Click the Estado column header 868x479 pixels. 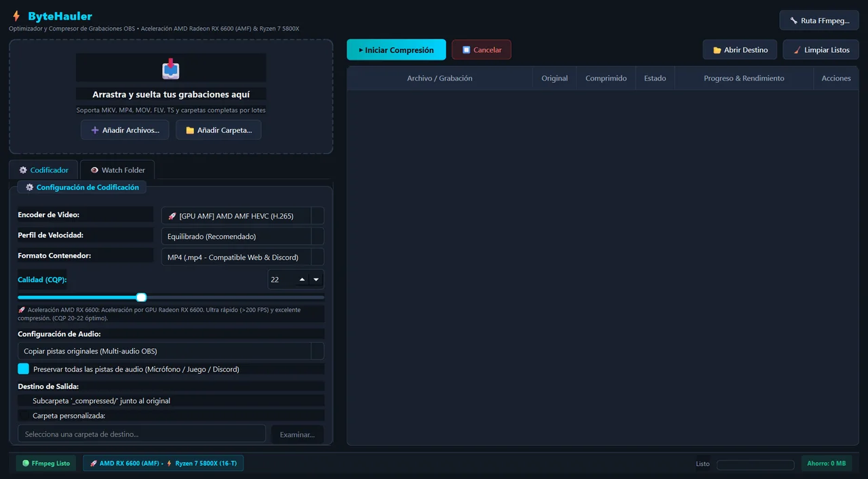655,78
